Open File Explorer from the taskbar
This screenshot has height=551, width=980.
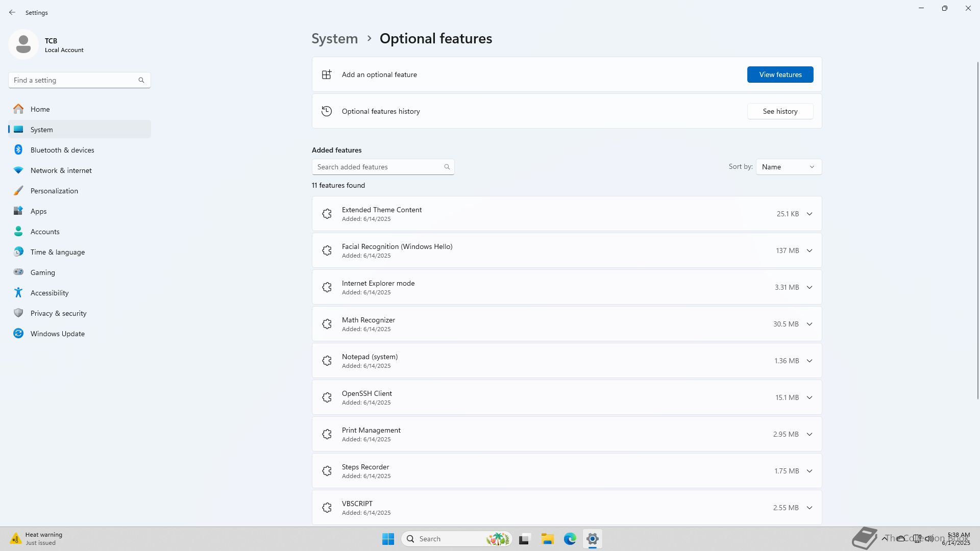coord(547,539)
